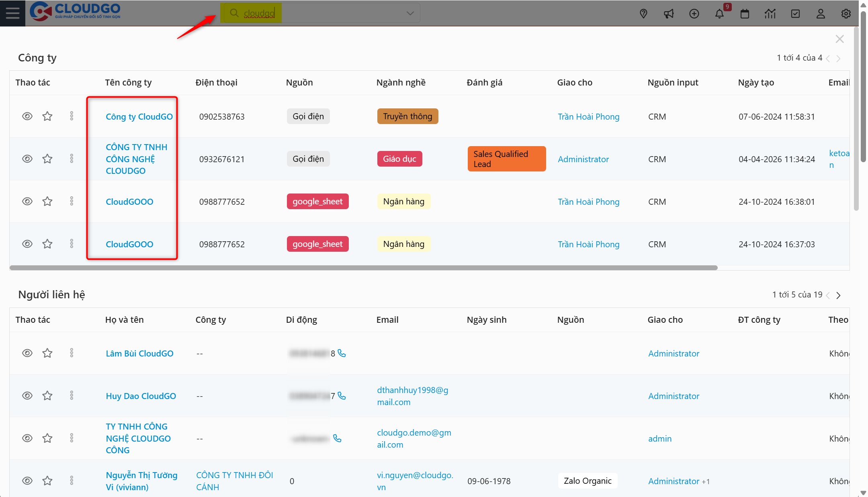Expand the search box dropdown arrow
This screenshot has width=868, height=497.
410,13
